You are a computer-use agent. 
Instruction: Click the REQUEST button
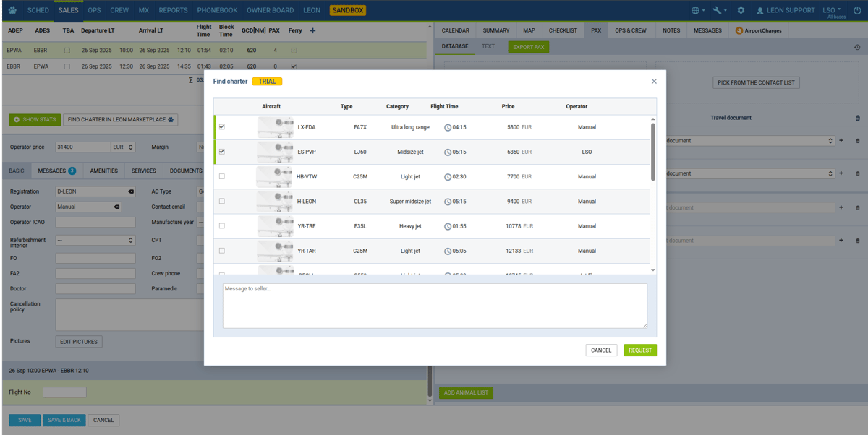click(x=639, y=350)
